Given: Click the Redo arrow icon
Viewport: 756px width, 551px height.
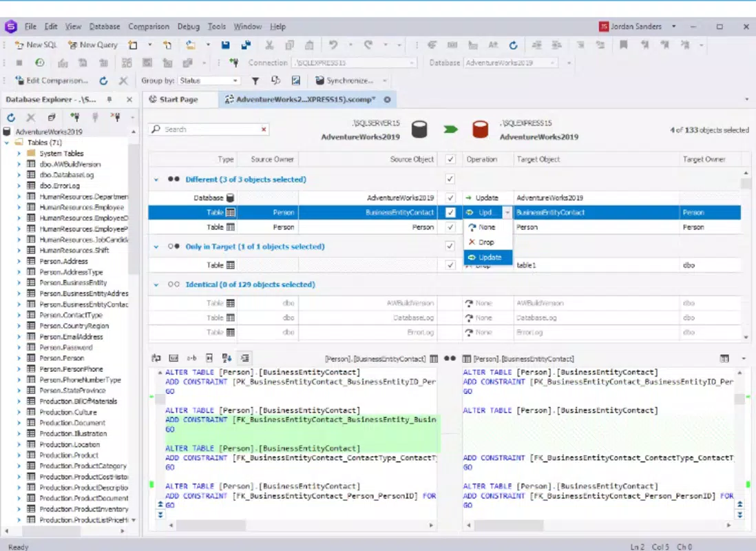Looking at the screenshot, I should pyautogui.click(x=368, y=45).
